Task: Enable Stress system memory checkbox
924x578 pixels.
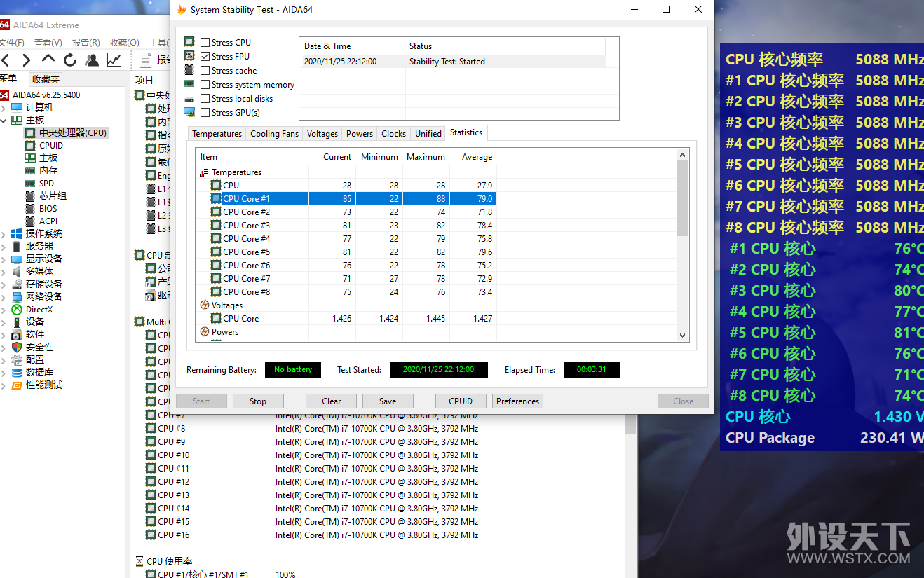Action: click(205, 84)
